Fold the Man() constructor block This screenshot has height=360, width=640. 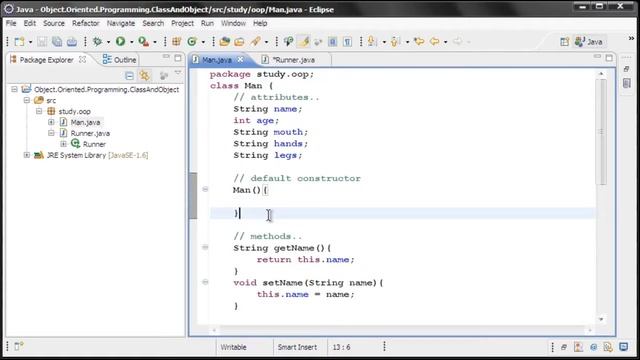pyautogui.click(x=205, y=189)
